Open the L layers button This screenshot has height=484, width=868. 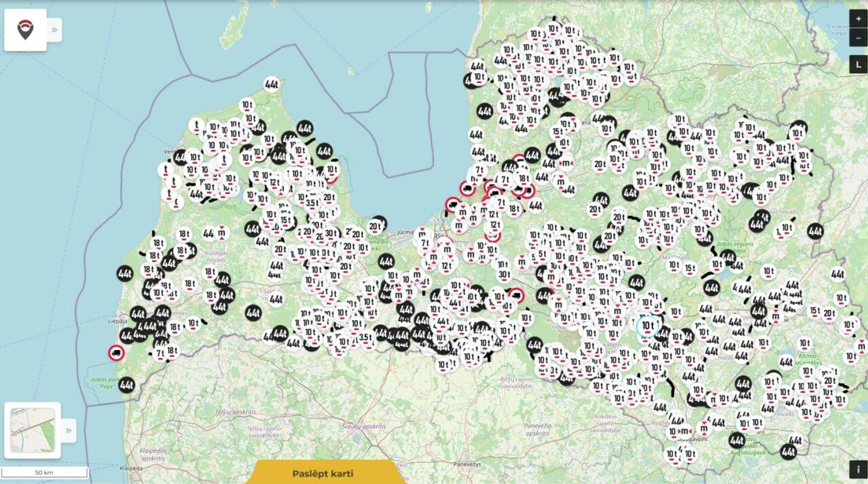coord(858,65)
